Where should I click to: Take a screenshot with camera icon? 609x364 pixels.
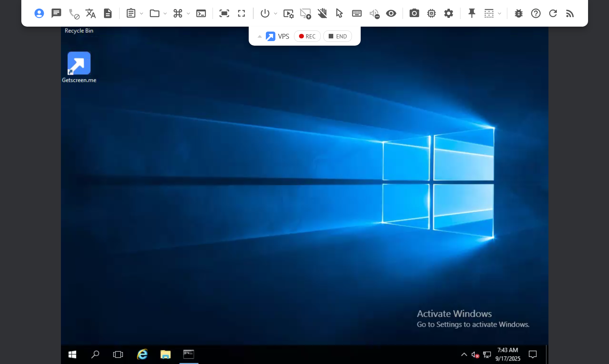point(414,13)
